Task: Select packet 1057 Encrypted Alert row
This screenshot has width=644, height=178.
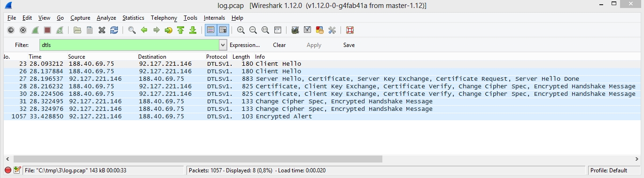Action: point(322,116)
